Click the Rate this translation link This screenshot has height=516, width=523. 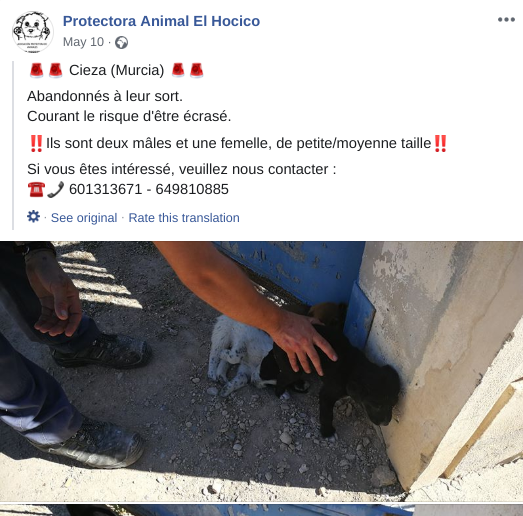184,218
